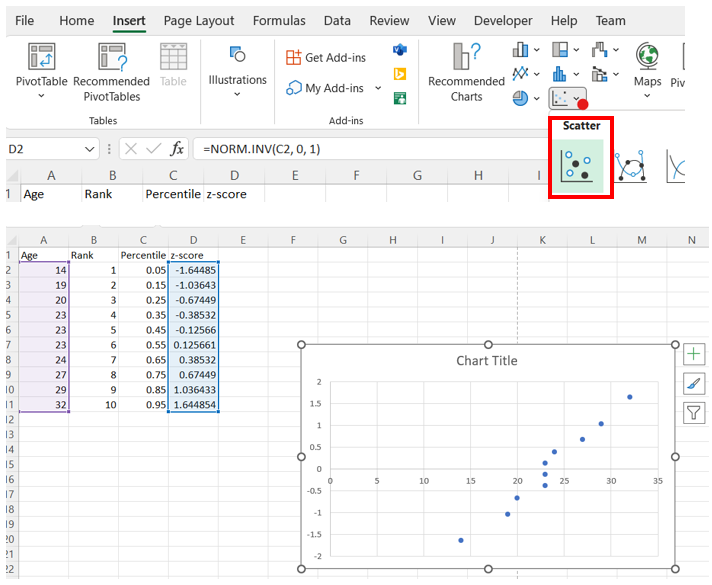This screenshot has width=712, height=585.
Task: Insert a statistic histogram chart
Action: tap(560, 74)
